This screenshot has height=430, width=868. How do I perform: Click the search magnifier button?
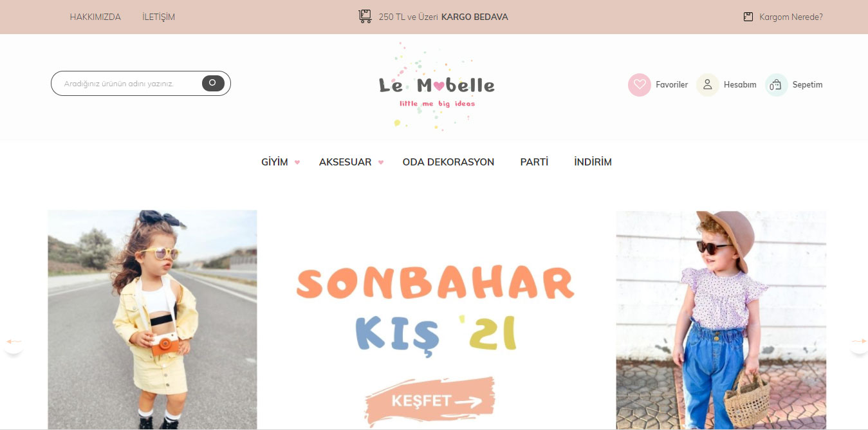tap(213, 83)
